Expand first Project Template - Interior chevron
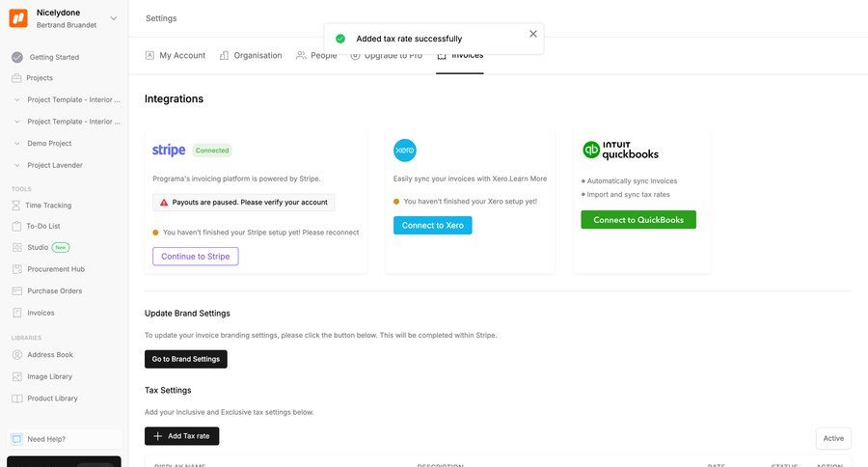Image resolution: width=868 pixels, height=467 pixels. point(16,99)
